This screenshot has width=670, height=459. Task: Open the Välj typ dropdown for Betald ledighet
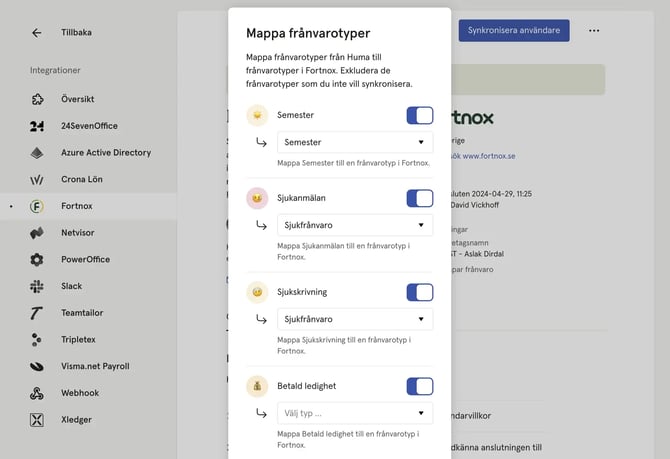coord(355,413)
